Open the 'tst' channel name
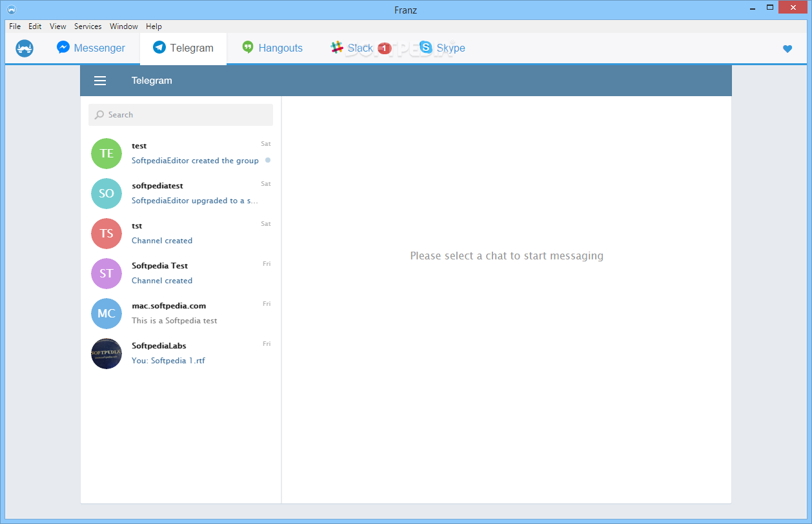Screen dimensions: 812x524 click(x=137, y=226)
